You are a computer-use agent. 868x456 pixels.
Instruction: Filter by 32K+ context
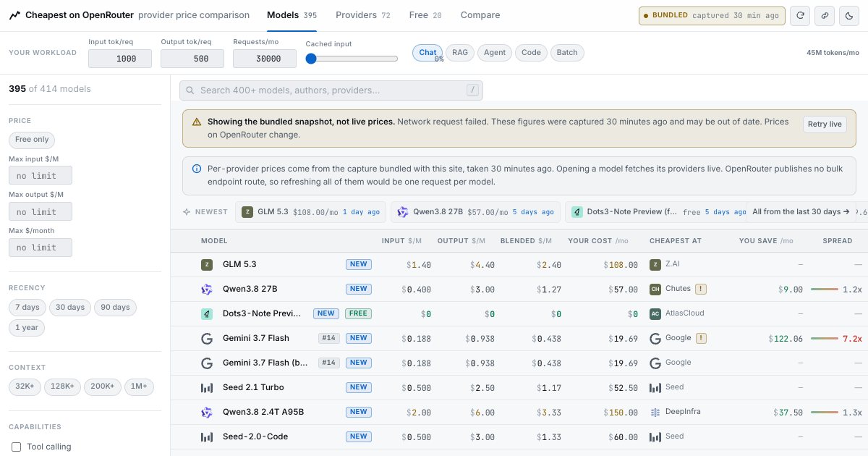pyautogui.click(x=25, y=387)
